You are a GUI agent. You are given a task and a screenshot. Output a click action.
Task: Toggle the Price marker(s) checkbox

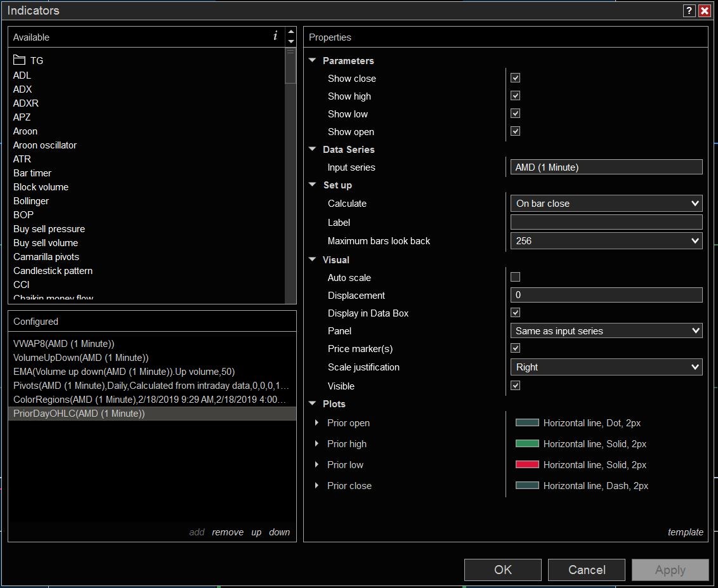[515, 348]
